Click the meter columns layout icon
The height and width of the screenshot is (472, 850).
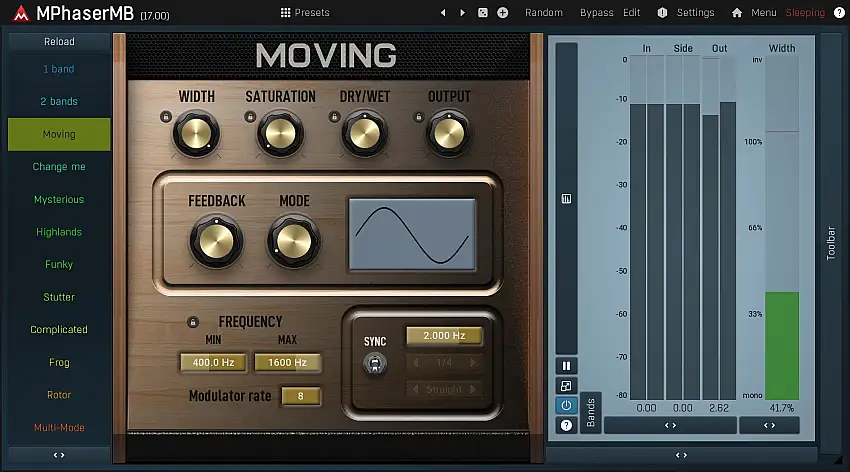(x=566, y=199)
